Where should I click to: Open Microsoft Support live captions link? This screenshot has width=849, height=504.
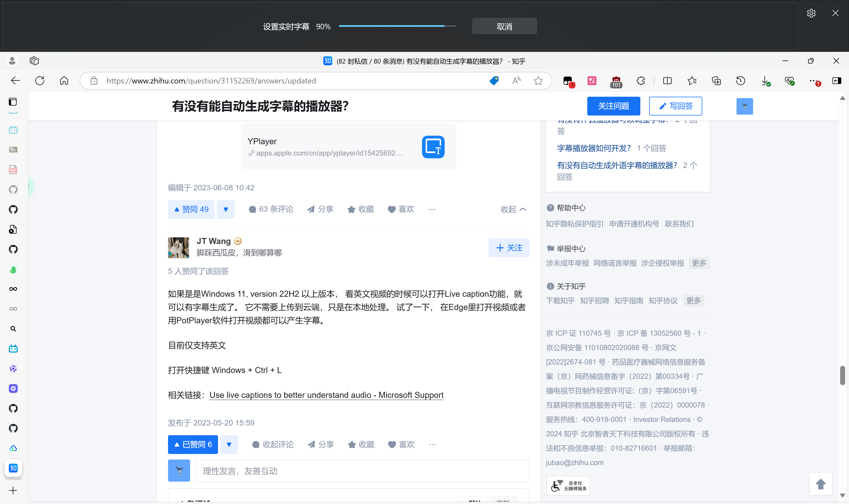click(326, 395)
